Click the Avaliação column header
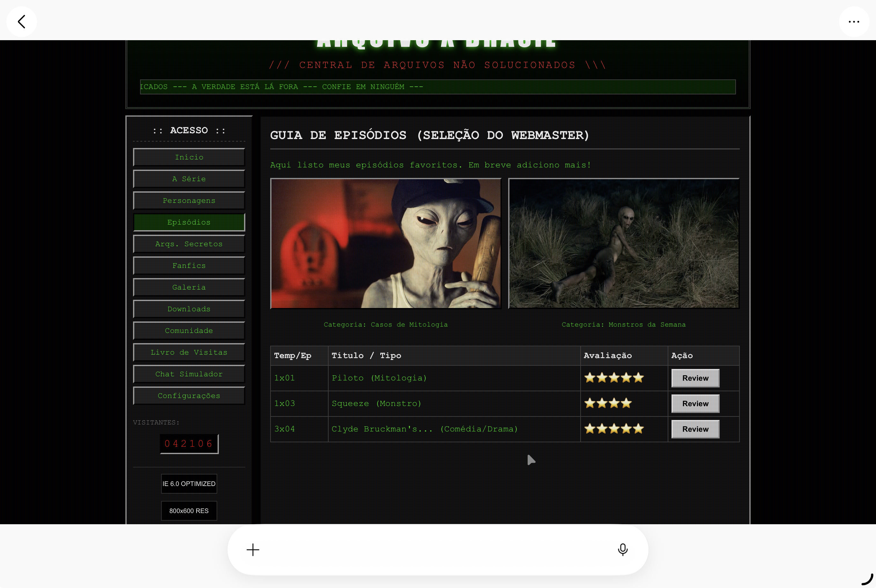The width and height of the screenshot is (876, 588). [x=624, y=356]
